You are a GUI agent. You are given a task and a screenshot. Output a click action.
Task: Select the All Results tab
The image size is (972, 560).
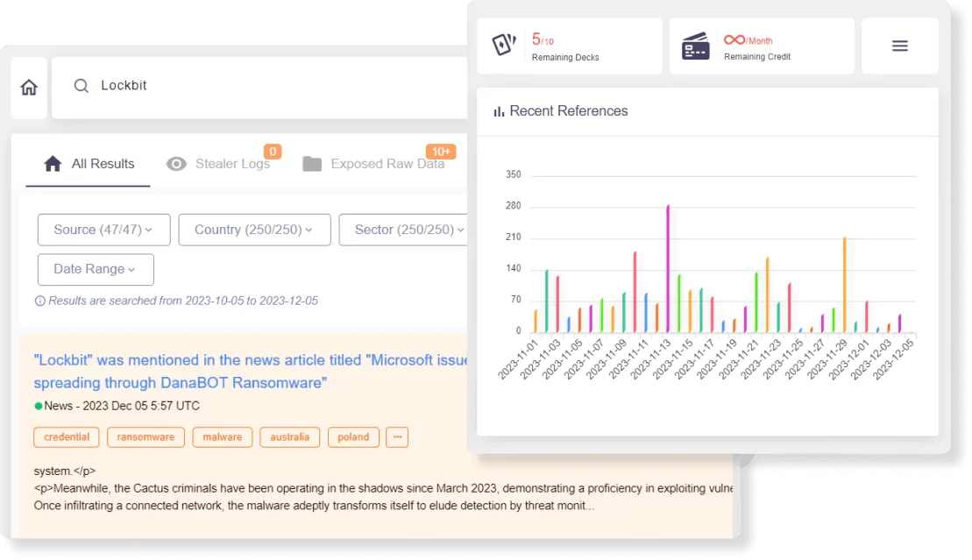(x=88, y=164)
